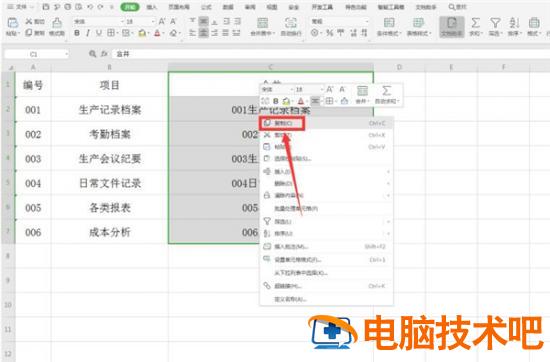Click the decrease font size A icon in the ribbon
Viewport: 550px width, 362px height.
[x=173, y=21]
